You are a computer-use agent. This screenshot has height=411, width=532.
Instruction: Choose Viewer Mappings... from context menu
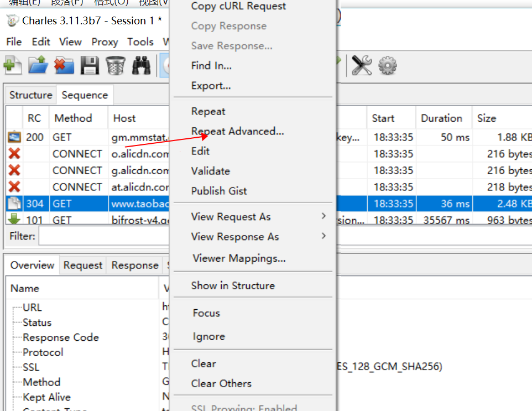pos(239,259)
